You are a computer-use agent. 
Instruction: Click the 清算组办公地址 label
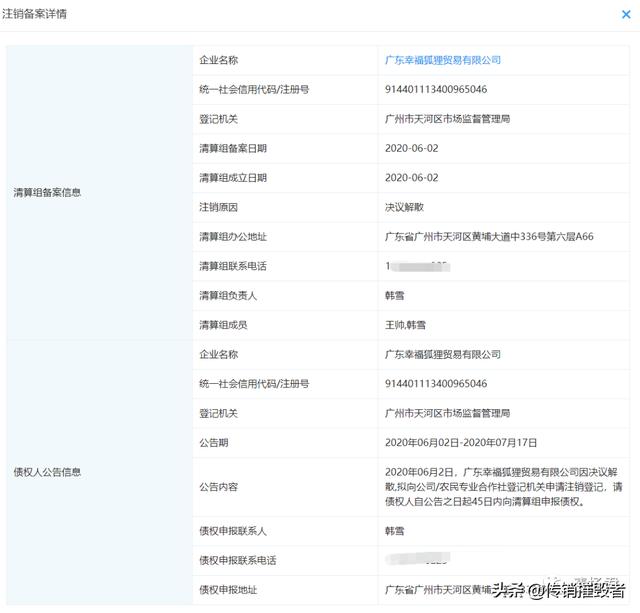pyautogui.click(x=233, y=236)
